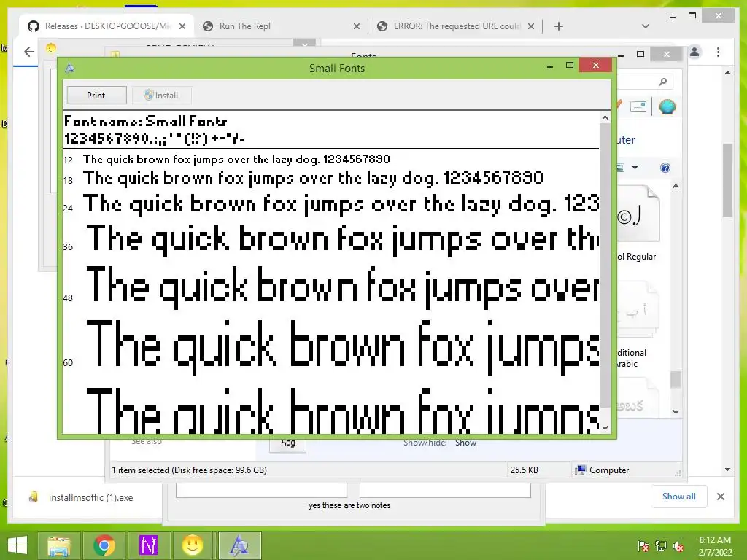
Task: Open the Chrome profile avatar icon
Action: (694, 52)
